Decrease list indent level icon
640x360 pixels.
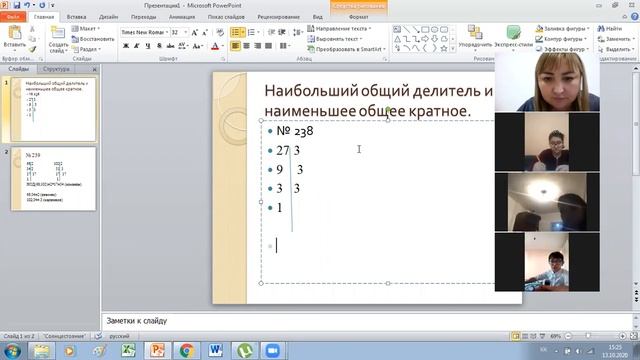(271, 32)
